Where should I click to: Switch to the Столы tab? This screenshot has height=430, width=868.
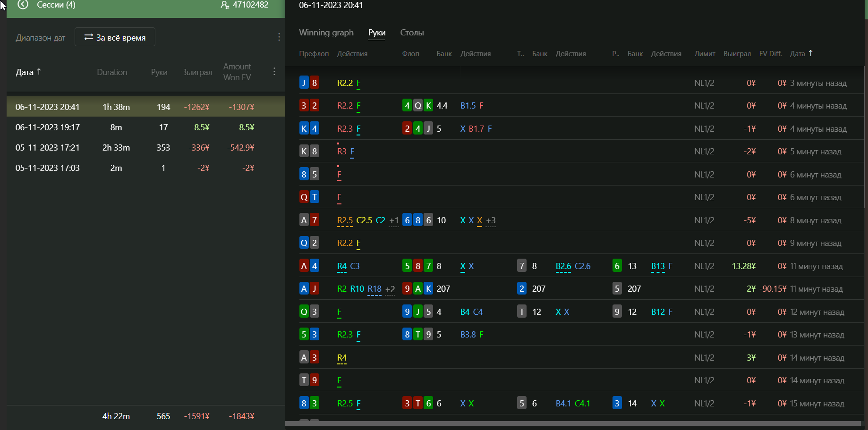pyautogui.click(x=412, y=33)
